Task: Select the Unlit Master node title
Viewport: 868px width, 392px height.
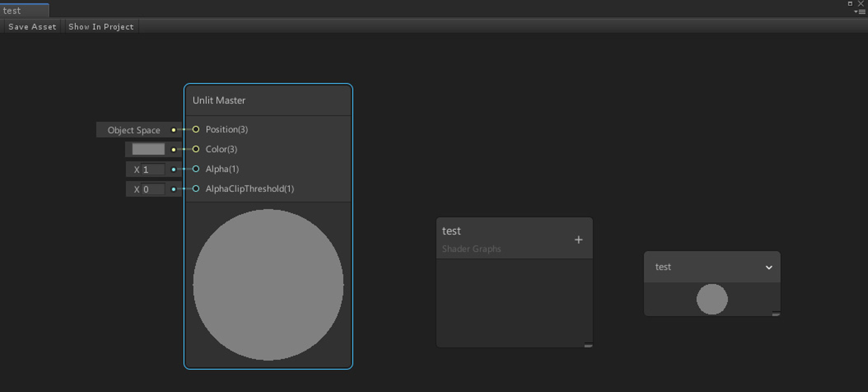Action: [219, 100]
